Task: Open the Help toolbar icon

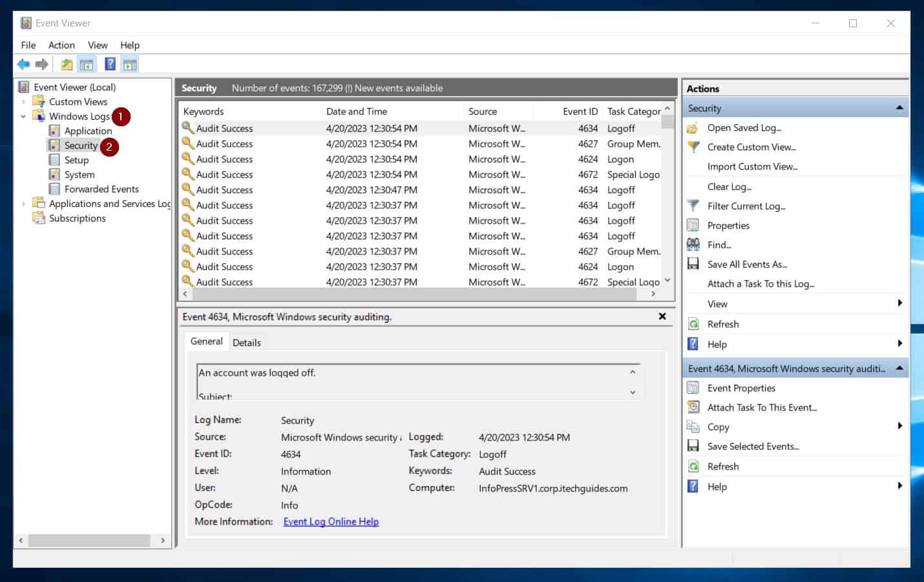Action: click(109, 63)
